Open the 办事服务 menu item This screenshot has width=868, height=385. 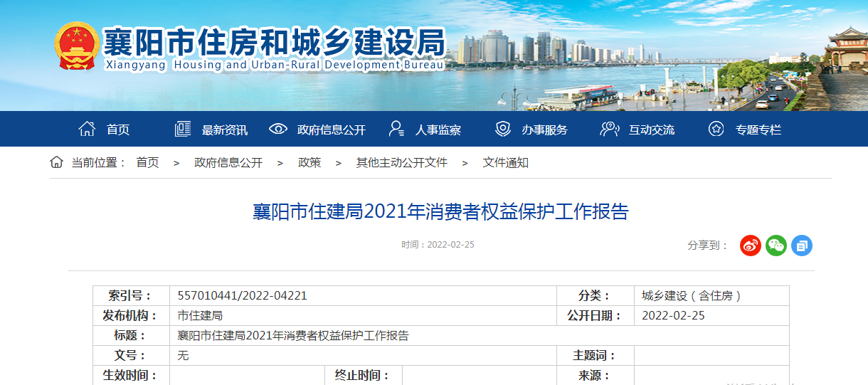[x=544, y=130]
